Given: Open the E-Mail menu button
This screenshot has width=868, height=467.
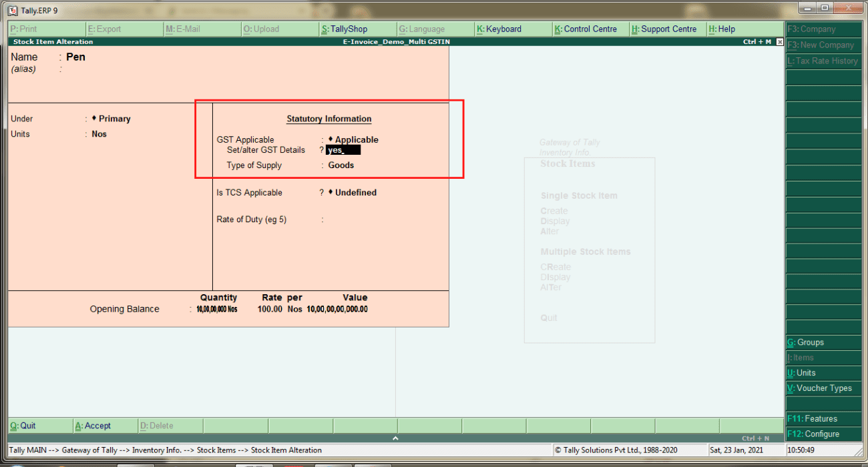Looking at the screenshot, I should click(x=202, y=29).
